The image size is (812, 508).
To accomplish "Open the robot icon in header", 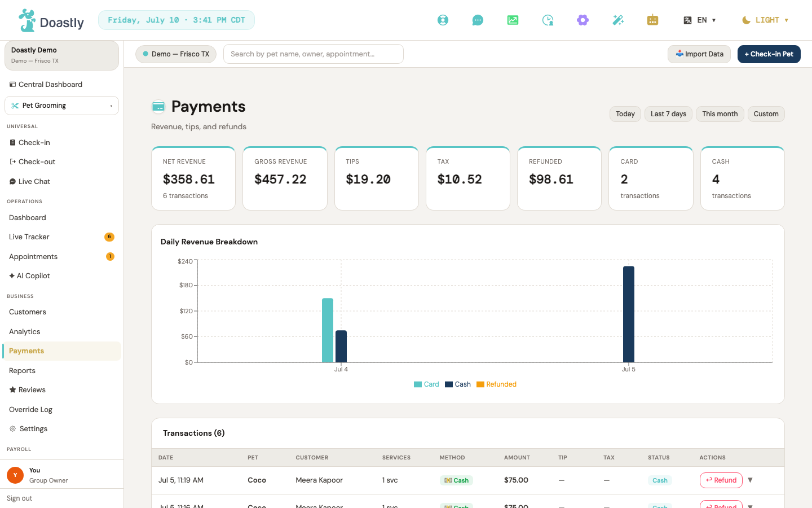I will coord(652,20).
